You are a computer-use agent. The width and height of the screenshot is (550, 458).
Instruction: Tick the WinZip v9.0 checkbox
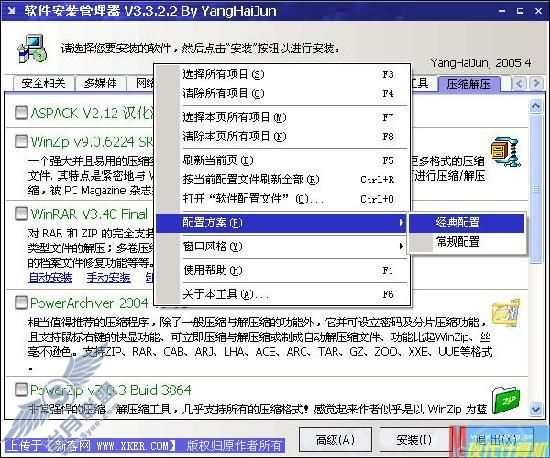point(21,141)
